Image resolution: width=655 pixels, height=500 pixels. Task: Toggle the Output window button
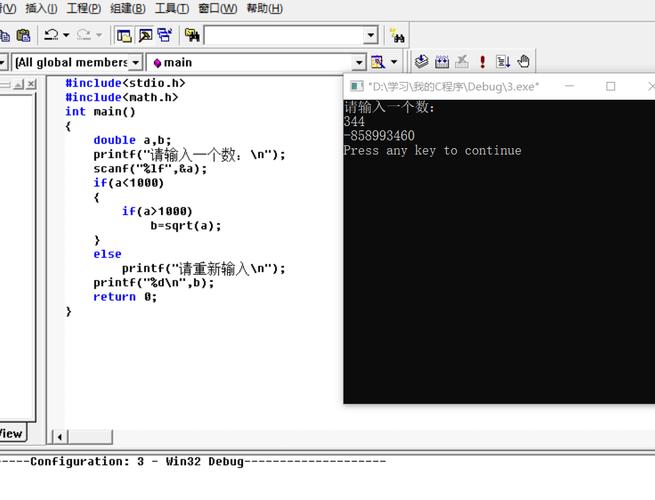tap(144, 35)
